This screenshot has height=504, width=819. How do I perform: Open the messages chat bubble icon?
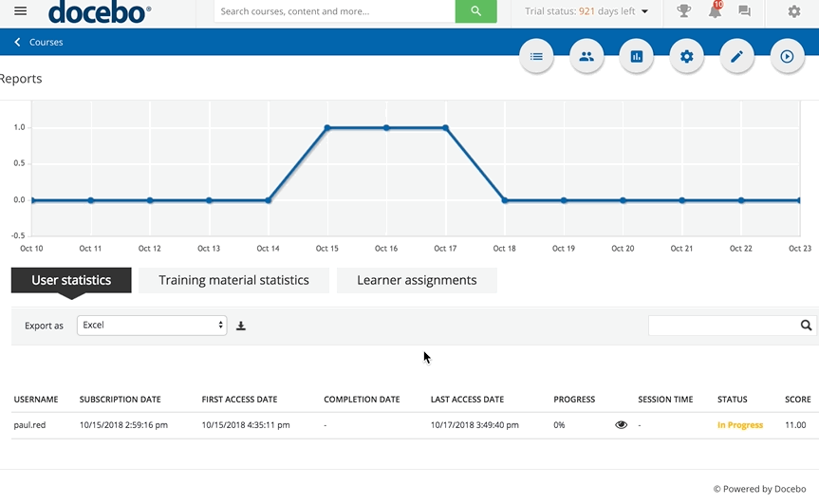click(x=745, y=11)
